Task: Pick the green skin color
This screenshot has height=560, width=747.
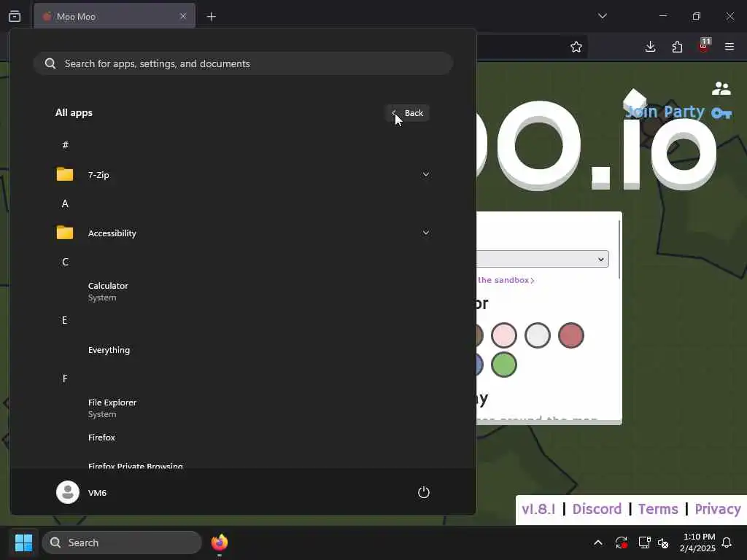Action: (x=503, y=365)
